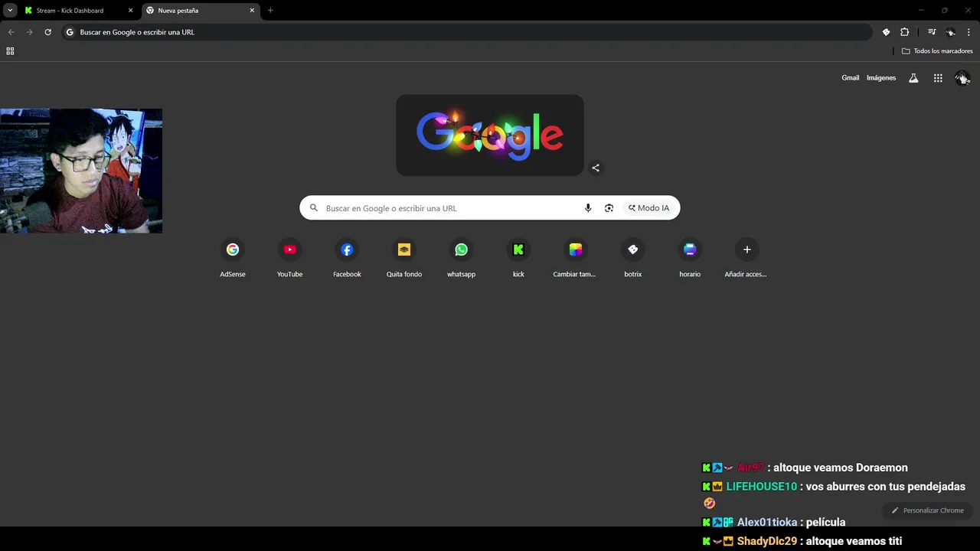Open a new tab with plus button
This screenshot has height=551, width=980.
point(270,11)
